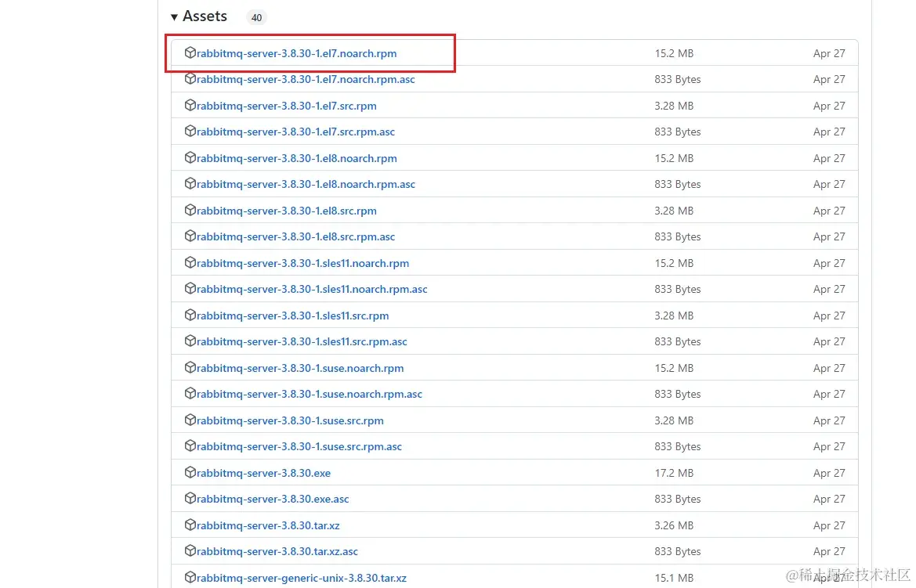Click package icon beside 3.8.30.tar.xz
Screen dimensions: 916x588
point(190,525)
